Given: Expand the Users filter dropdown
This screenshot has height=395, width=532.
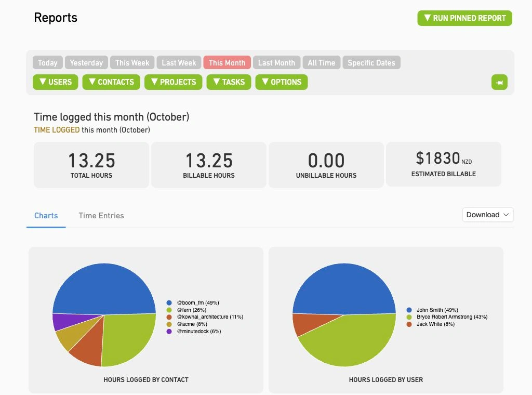Looking at the screenshot, I should pos(55,82).
